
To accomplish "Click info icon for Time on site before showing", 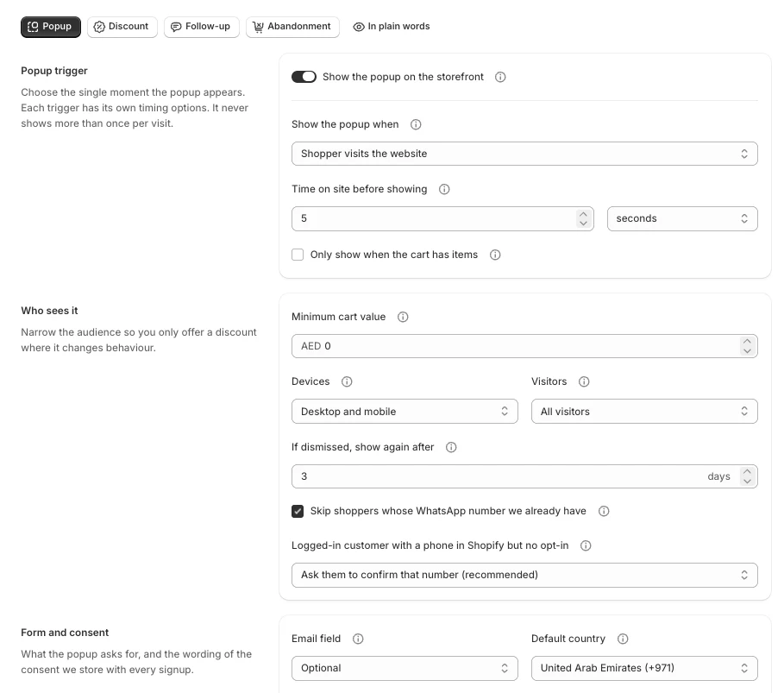I will click(444, 189).
